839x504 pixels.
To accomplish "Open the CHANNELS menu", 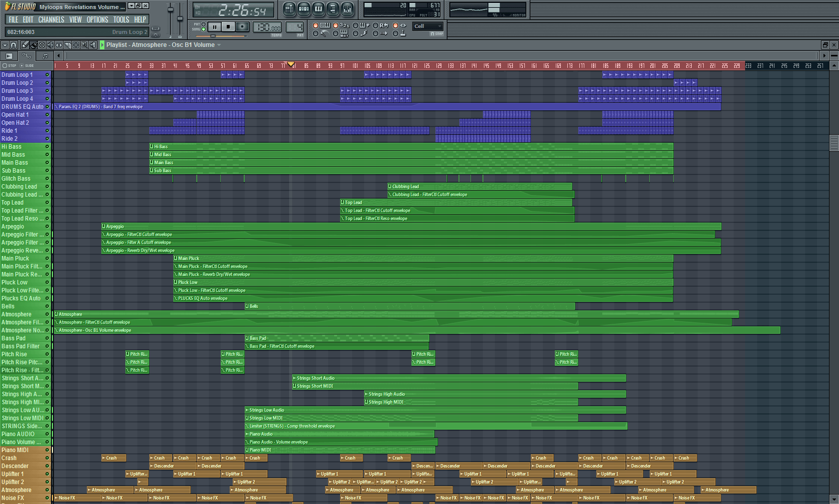I will coord(51,19).
